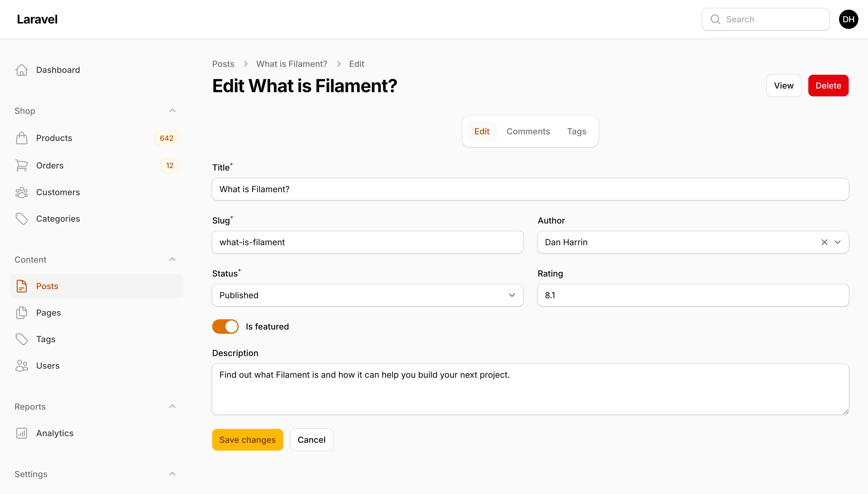Image resolution: width=868 pixels, height=494 pixels.
Task: Go to Orders in the sidebar
Action: (96, 166)
